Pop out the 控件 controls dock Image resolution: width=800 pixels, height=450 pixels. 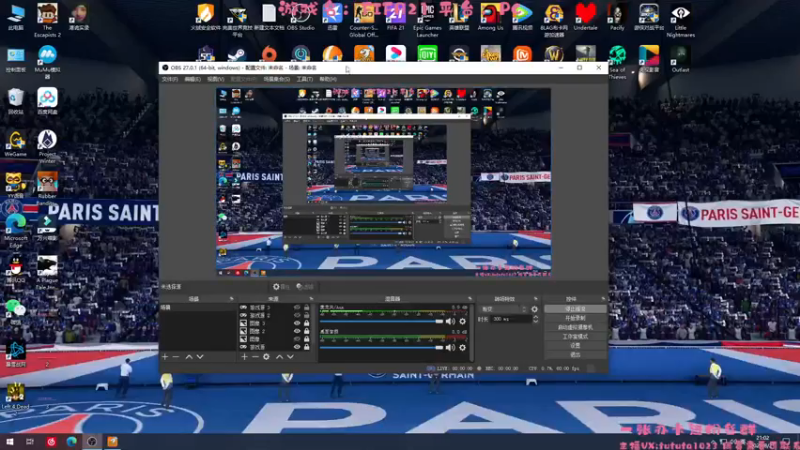[x=603, y=299]
